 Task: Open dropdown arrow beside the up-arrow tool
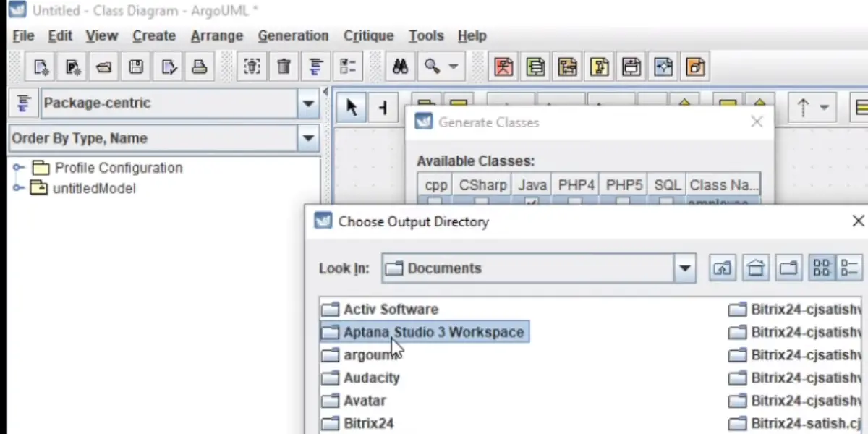824,108
